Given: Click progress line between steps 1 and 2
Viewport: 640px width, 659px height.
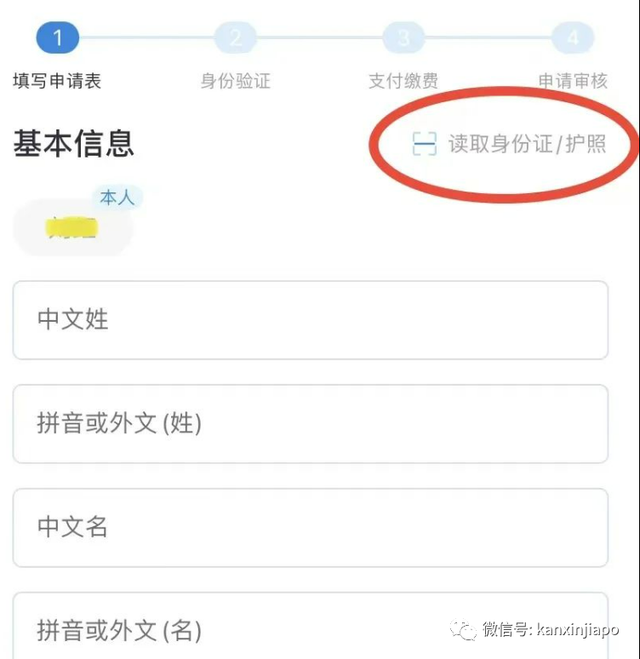Looking at the screenshot, I should (147, 38).
